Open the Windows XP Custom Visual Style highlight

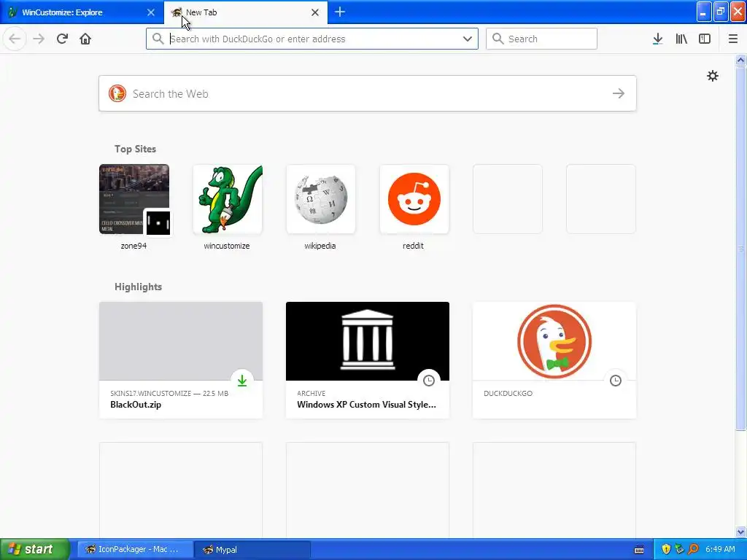click(x=368, y=360)
